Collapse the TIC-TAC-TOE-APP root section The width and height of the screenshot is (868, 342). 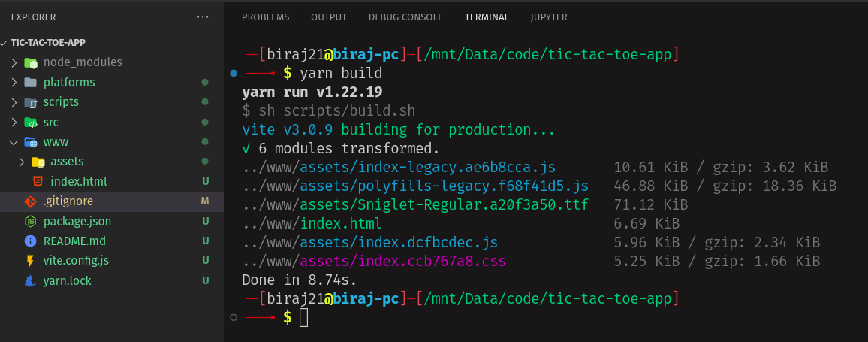click(x=5, y=43)
